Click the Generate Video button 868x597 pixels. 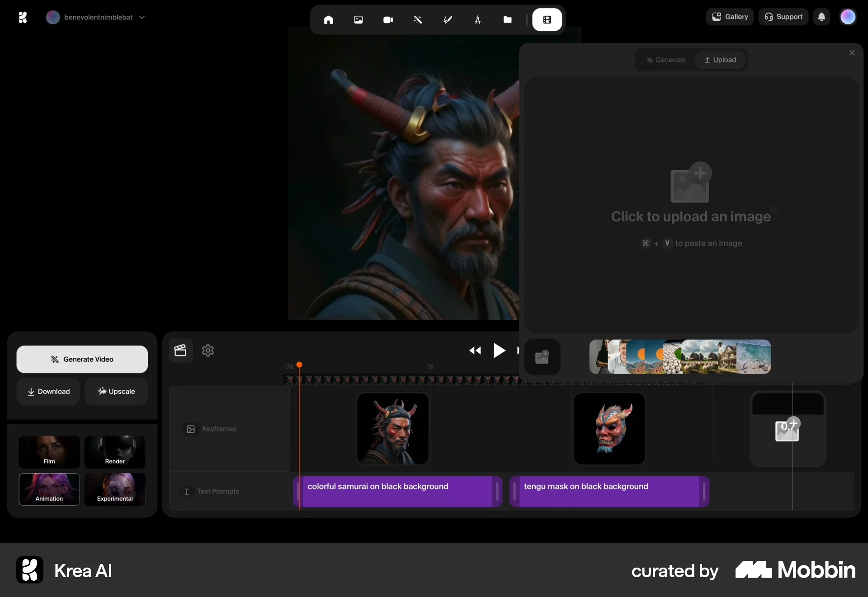82,359
